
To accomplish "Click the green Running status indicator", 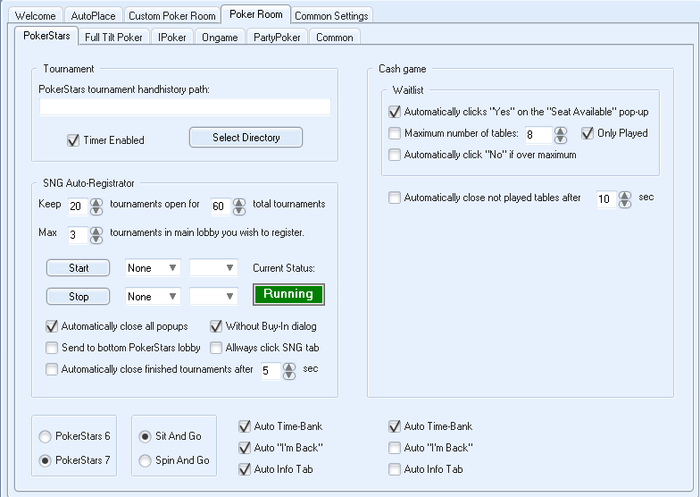I will (287, 294).
